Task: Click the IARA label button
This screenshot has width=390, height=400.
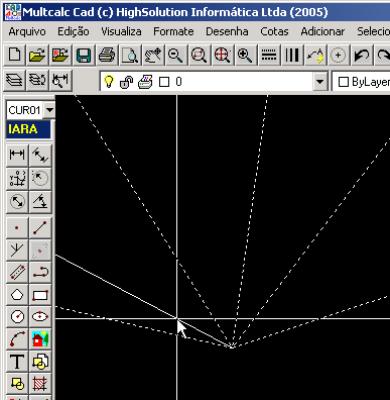Action: 28,129
